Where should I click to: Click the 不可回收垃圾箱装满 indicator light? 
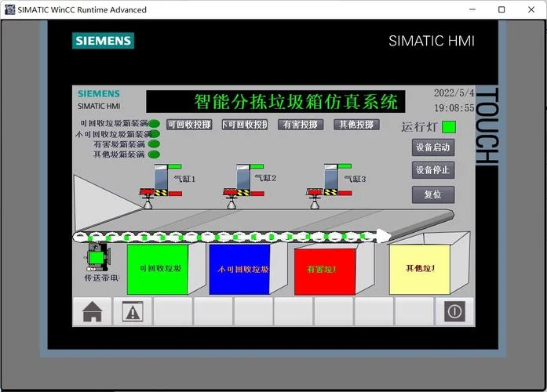point(155,134)
